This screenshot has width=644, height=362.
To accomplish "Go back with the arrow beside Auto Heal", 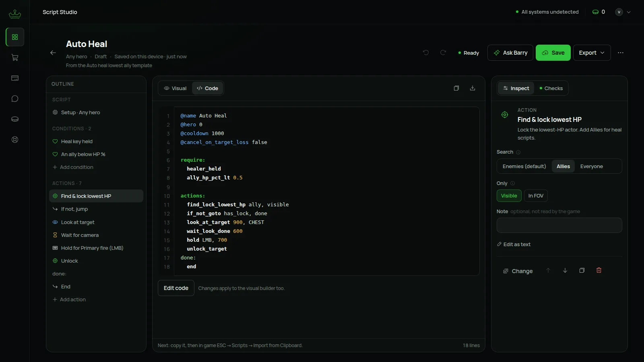I will point(53,53).
